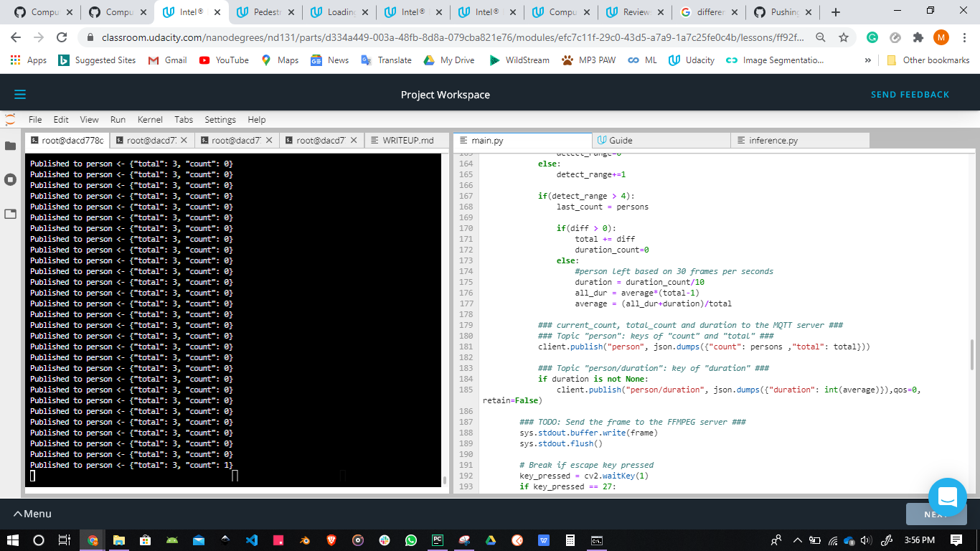Open the running terminals and kernels sidebar icon
Viewport: 980px width, 551px height.
[x=10, y=179]
